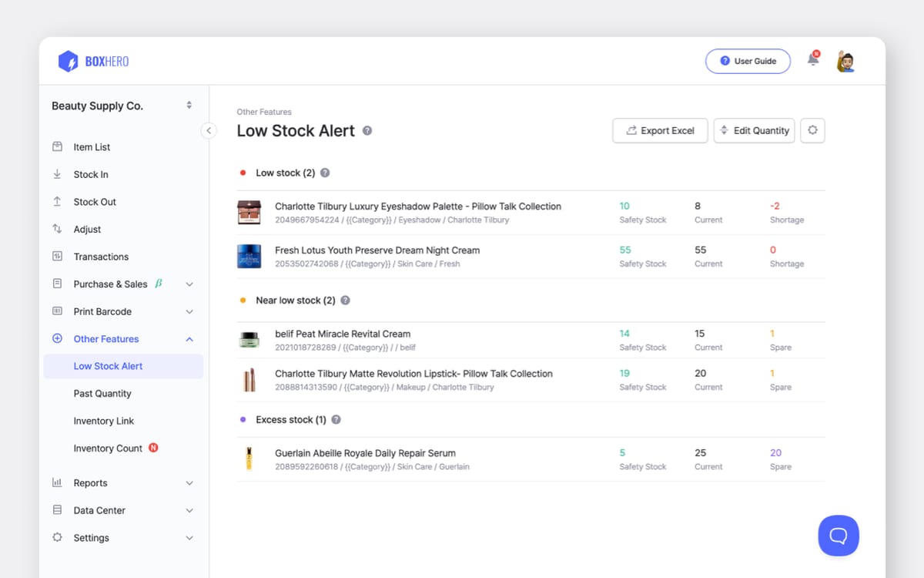Open the User Guide
The width and height of the screenshot is (924, 578).
[748, 60]
